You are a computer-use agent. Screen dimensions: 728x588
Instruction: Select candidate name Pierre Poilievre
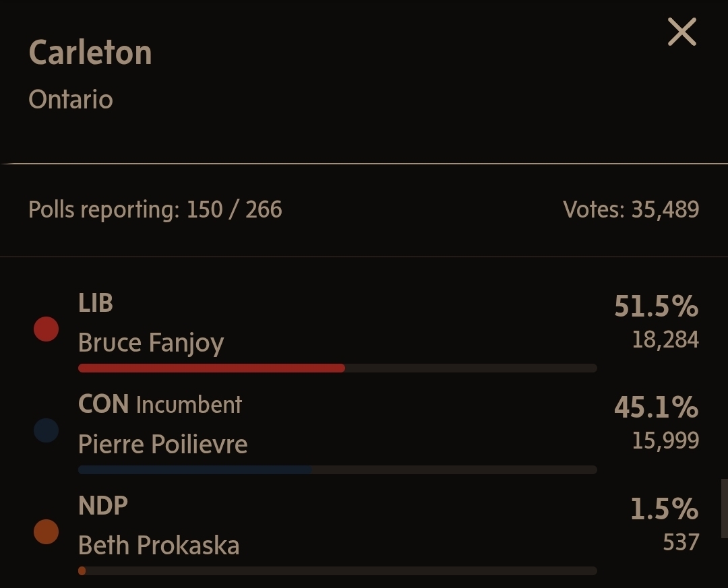pos(162,445)
